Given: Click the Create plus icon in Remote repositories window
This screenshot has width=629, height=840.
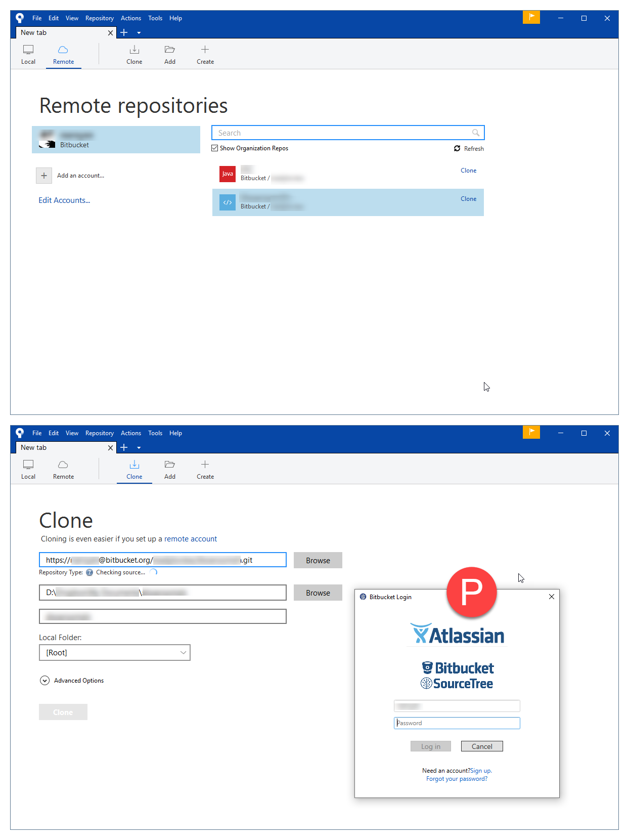Looking at the screenshot, I should coord(205,50).
